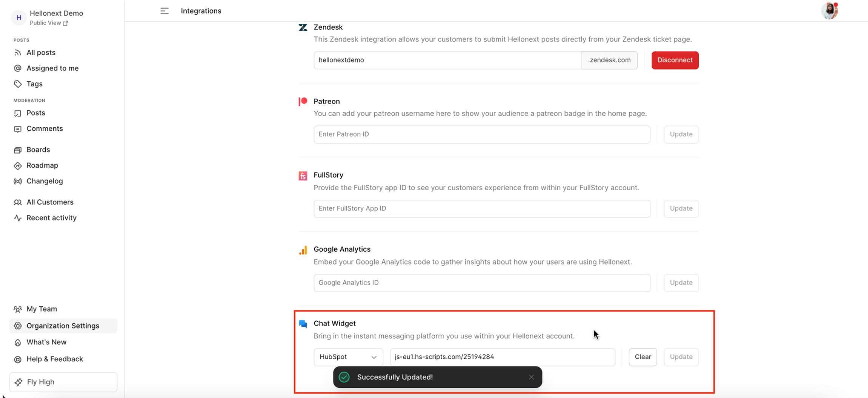Click the FullStory logo icon
Screen dimensions: 868x398
[x=303, y=176]
